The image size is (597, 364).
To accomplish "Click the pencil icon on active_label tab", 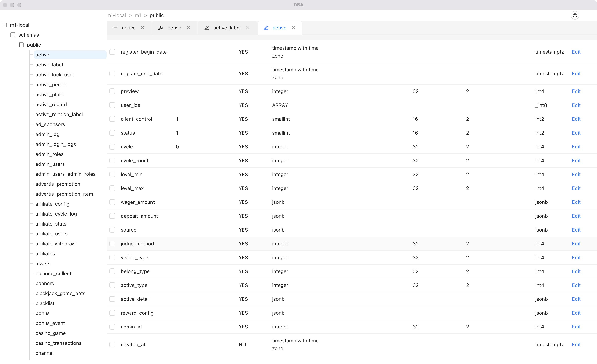I will point(206,28).
